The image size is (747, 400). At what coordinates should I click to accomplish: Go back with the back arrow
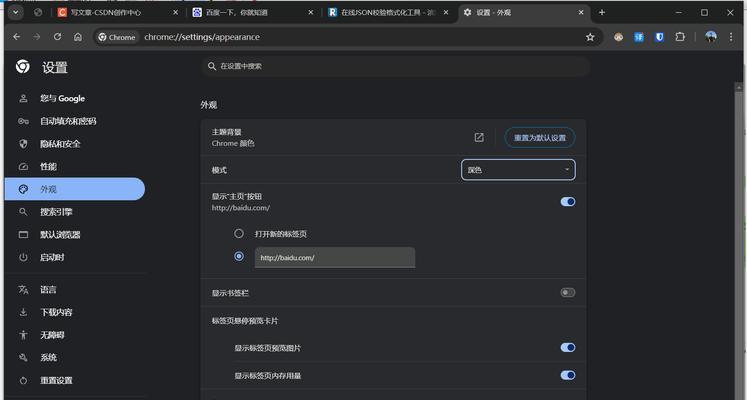click(17, 37)
